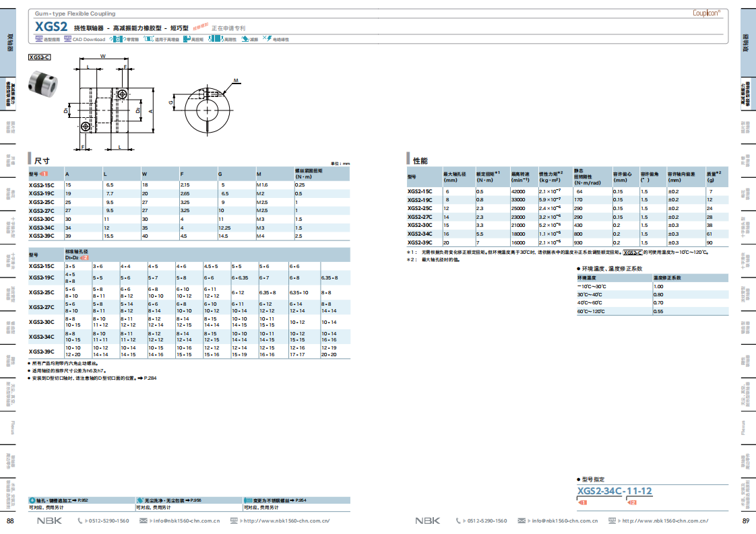Click the XGS2 product title

[x=51, y=26]
